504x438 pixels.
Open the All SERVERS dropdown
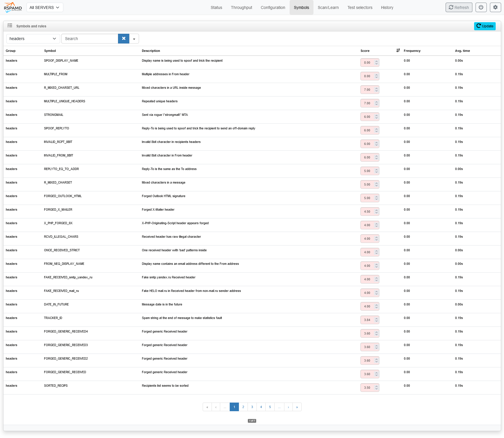click(x=45, y=7)
